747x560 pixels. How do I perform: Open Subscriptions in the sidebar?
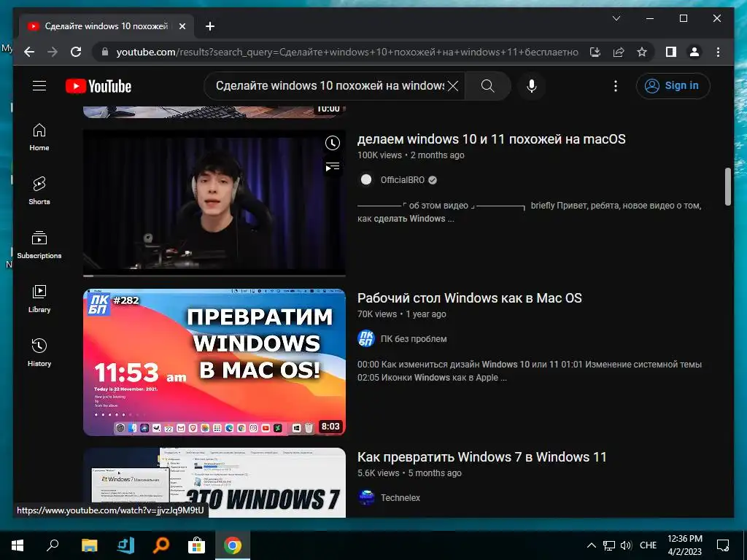(39, 245)
